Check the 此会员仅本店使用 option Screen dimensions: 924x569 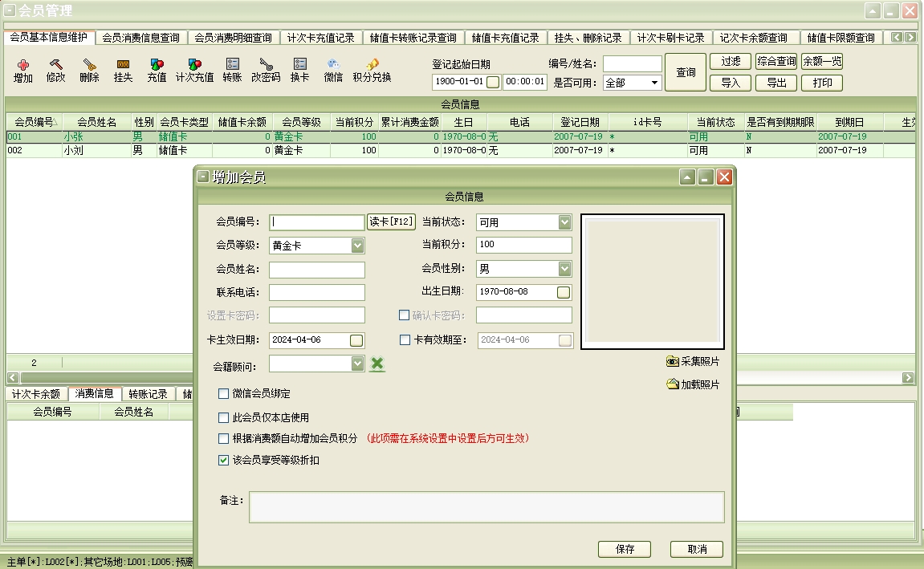tap(224, 418)
